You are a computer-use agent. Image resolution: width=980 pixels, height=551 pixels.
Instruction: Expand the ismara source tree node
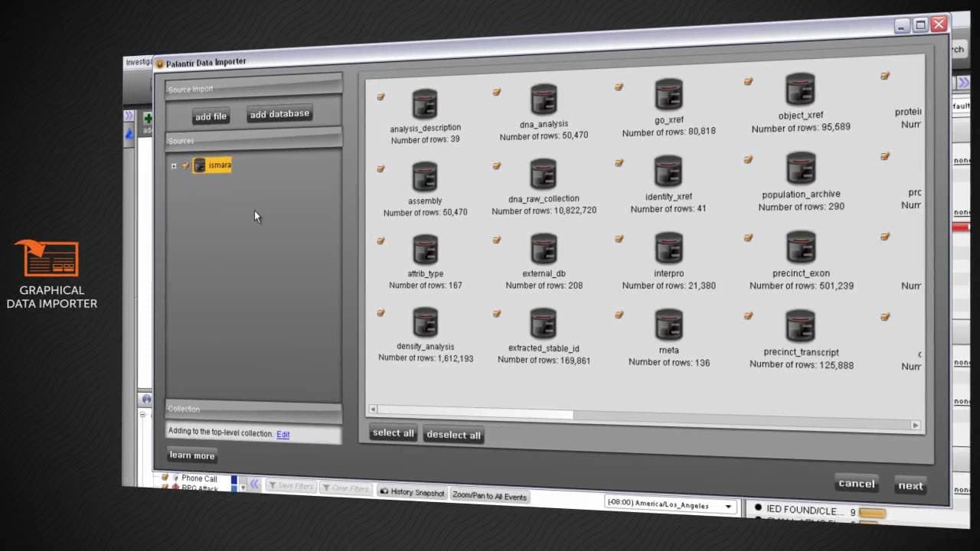click(x=174, y=166)
